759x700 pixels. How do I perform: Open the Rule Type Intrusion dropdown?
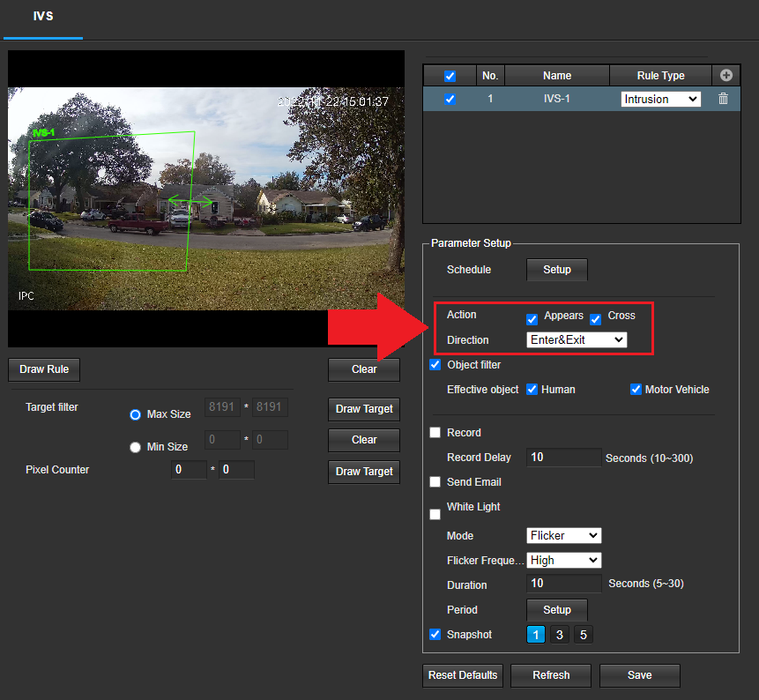pos(661,100)
